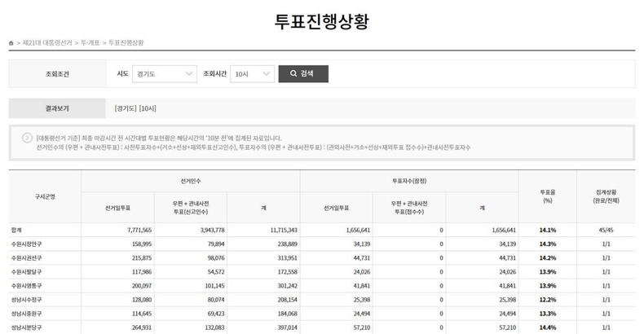The image size is (644, 334).
Task: Open the 시도 dropdown showing 경기도
Action: pyautogui.click(x=165, y=74)
